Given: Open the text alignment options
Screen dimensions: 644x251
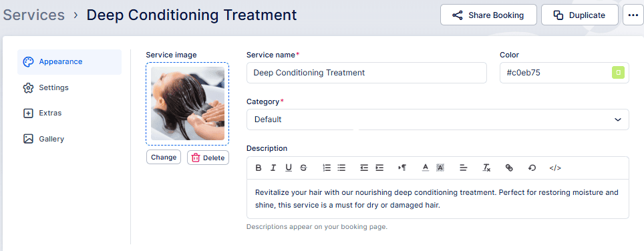Looking at the screenshot, I should tap(464, 168).
